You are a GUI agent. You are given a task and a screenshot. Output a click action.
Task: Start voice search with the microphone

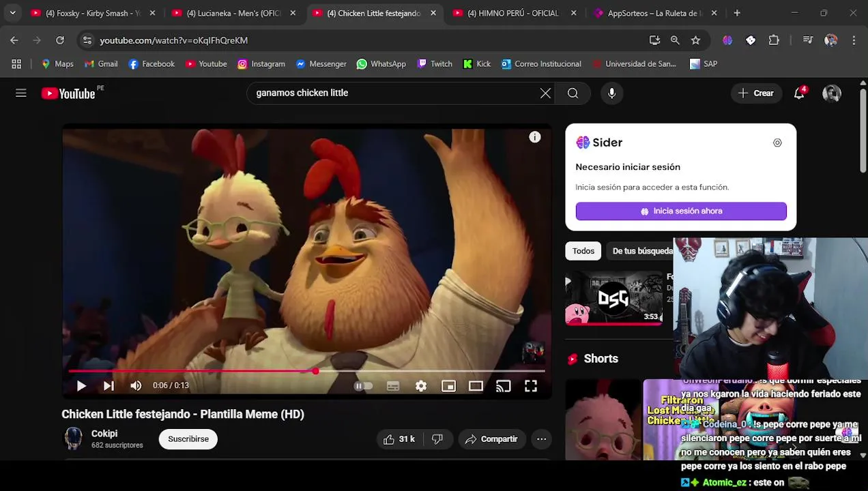[612, 93]
